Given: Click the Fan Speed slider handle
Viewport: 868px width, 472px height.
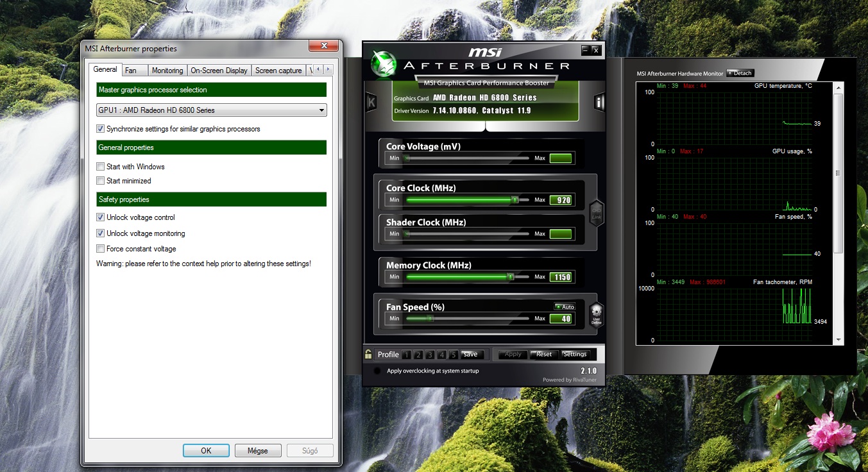Looking at the screenshot, I should [431, 319].
